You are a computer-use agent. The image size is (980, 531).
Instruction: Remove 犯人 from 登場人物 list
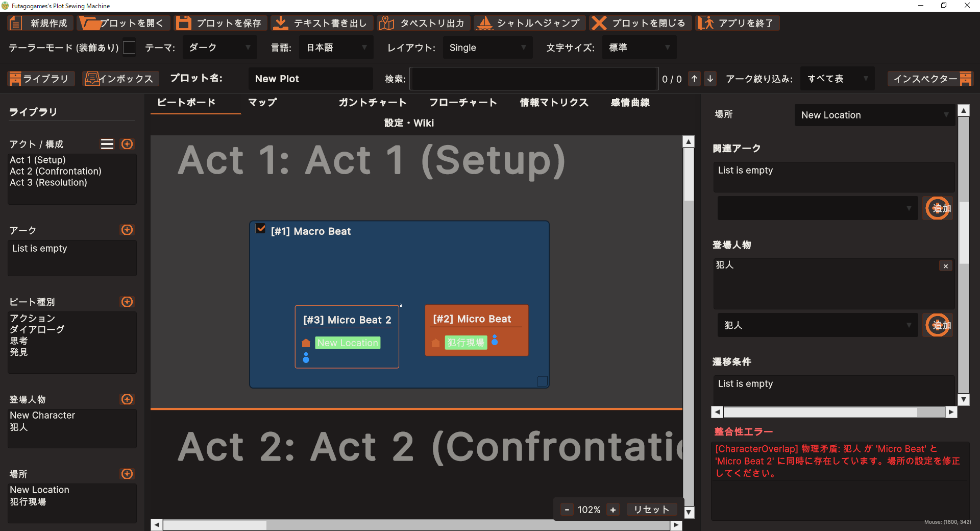point(946,266)
